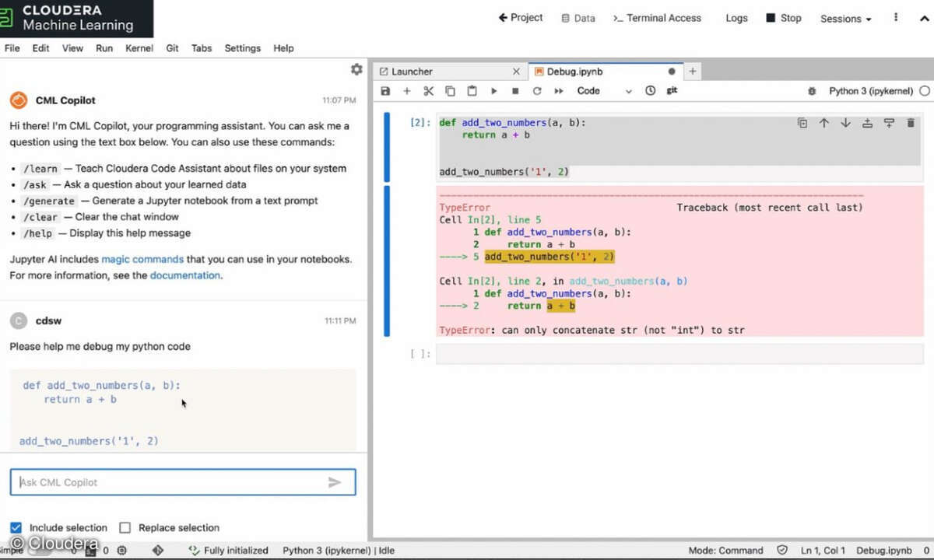Click the Ask CML Copilot text box
Image resolution: width=934 pixels, height=560 pixels.
tap(183, 482)
